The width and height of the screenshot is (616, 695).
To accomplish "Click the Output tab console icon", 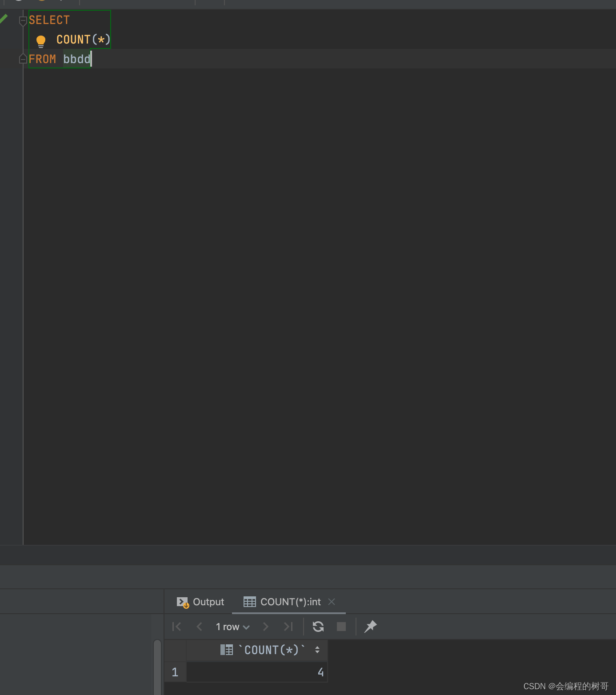I will coord(183,602).
